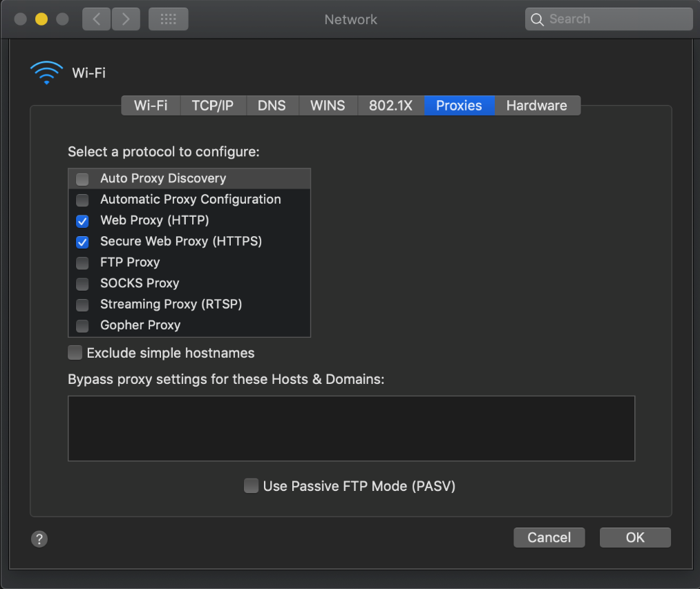Switch to the TCP/IP tab
The image size is (700, 589).
[x=213, y=106]
